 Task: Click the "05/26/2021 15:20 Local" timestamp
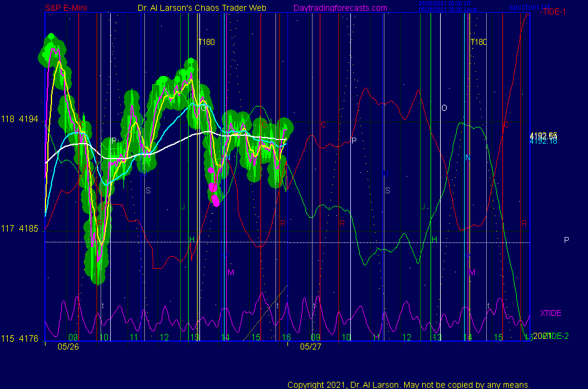pos(448,10)
